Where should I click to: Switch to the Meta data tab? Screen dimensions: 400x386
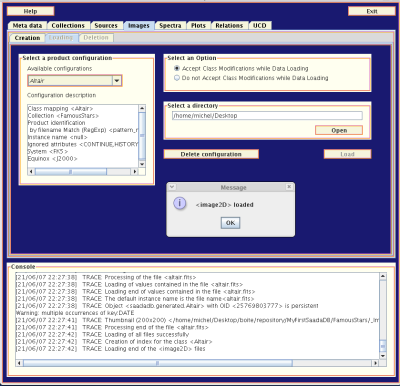[x=27, y=26]
